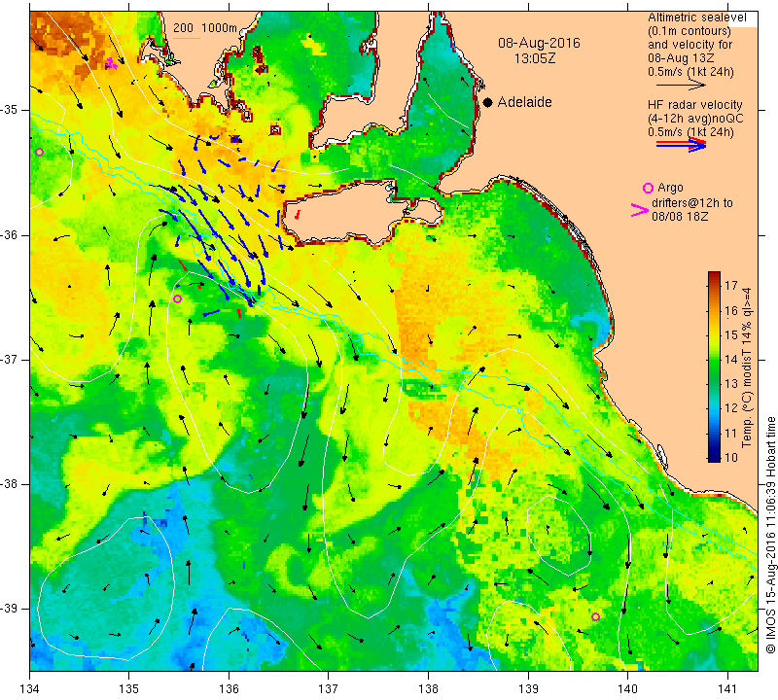
Task: Click longitude axis label 137
Action: pyautogui.click(x=328, y=689)
